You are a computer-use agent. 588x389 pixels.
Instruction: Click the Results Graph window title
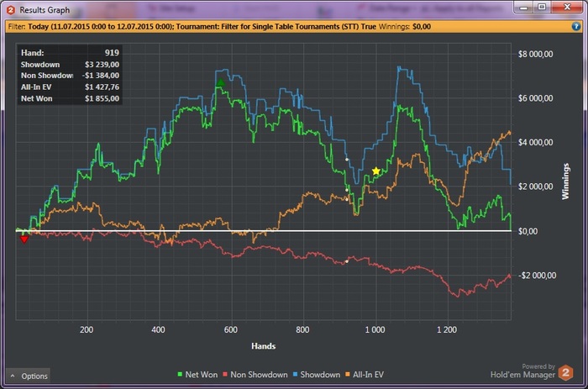coord(45,10)
